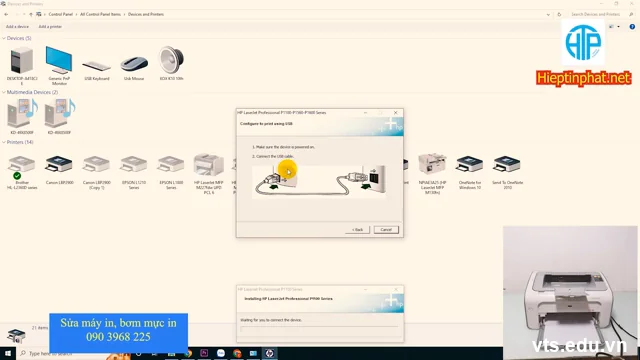Click the view options icon in toolbar
Image resolution: width=640 pixels, height=360 pixels.
[x=611, y=27]
